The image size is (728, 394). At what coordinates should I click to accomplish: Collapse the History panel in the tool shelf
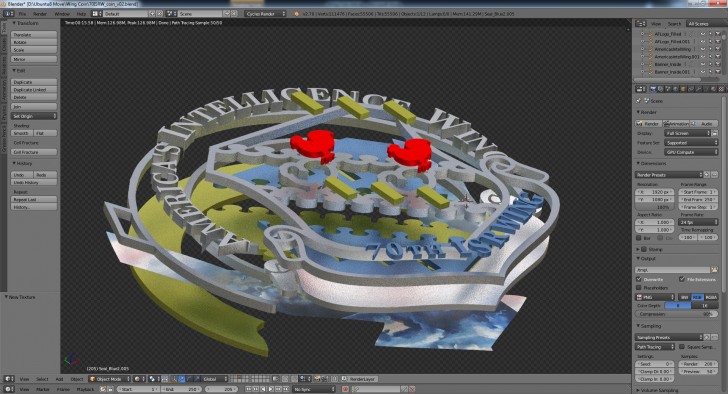(14, 163)
